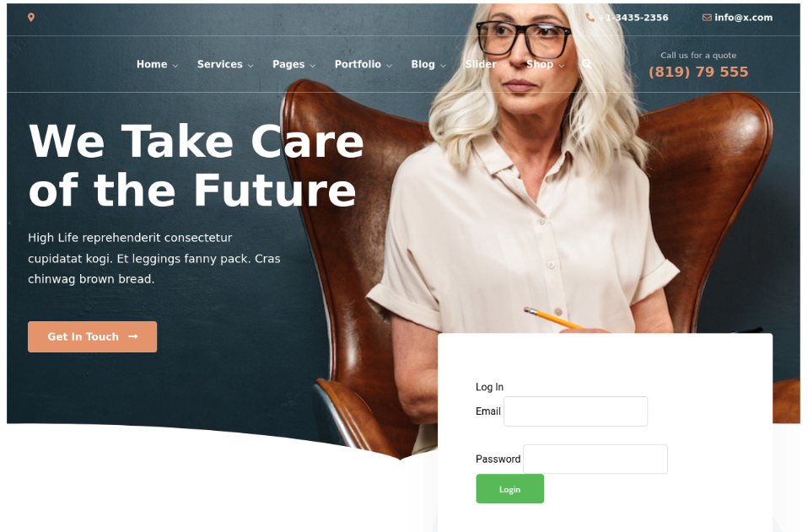The height and width of the screenshot is (532, 808).
Task: Click arrow icon on Get In Touch
Action: pyautogui.click(x=133, y=336)
